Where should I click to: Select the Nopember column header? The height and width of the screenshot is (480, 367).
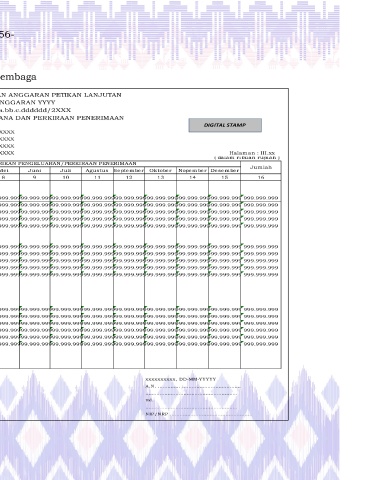192,170
